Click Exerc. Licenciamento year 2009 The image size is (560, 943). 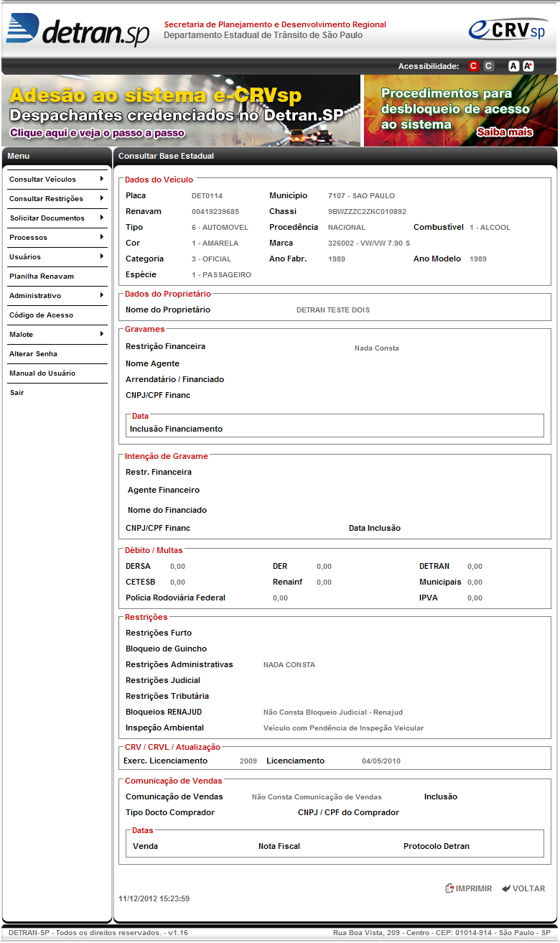tap(248, 761)
